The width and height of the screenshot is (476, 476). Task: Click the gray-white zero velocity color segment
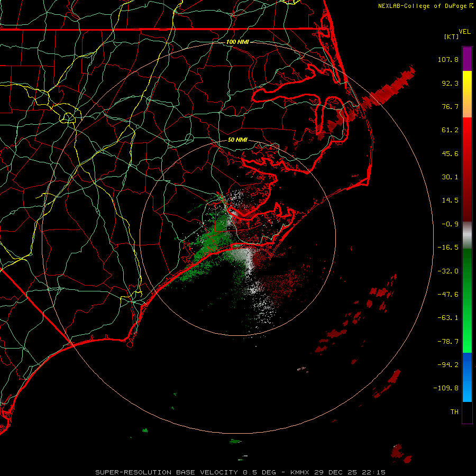(x=467, y=235)
